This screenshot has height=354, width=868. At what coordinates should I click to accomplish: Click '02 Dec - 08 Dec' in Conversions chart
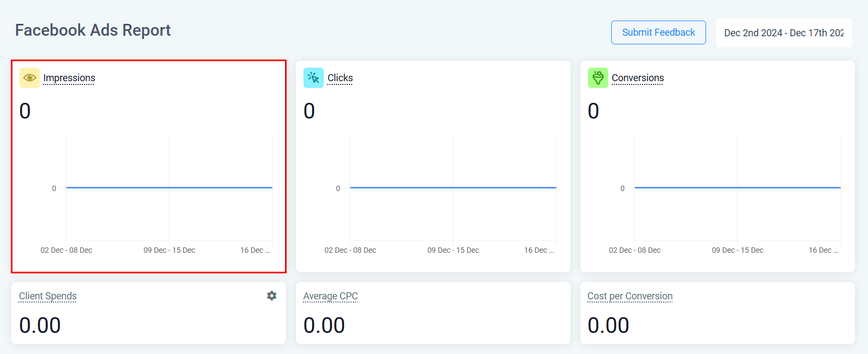634,250
